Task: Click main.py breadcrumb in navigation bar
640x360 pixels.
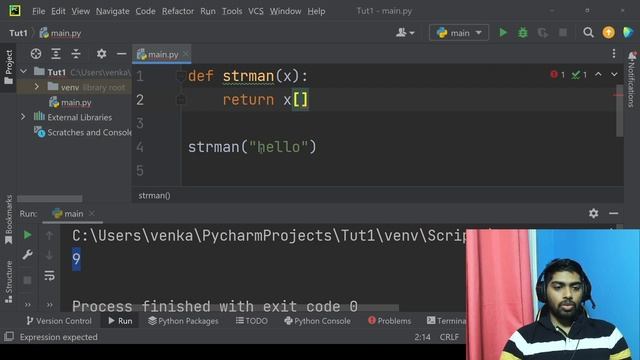Action: 60,33
